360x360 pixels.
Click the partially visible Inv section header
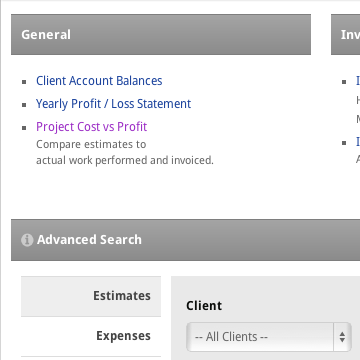pos(345,35)
